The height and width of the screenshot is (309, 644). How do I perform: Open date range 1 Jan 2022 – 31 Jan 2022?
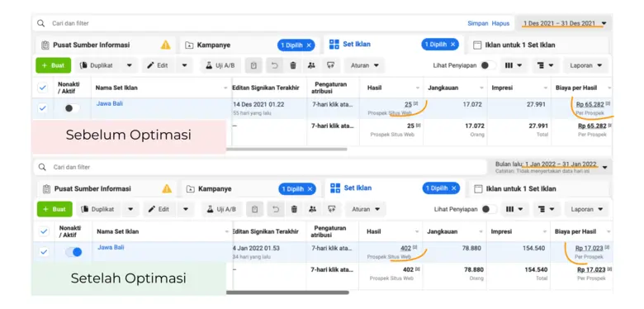pyautogui.click(x=551, y=167)
